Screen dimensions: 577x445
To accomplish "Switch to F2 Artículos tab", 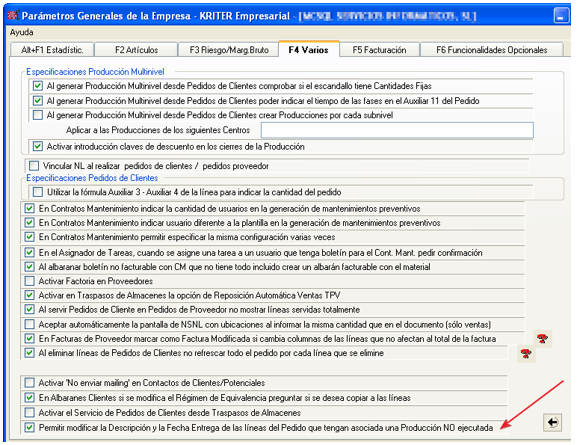I will pyautogui.click(x=137, y=50).
